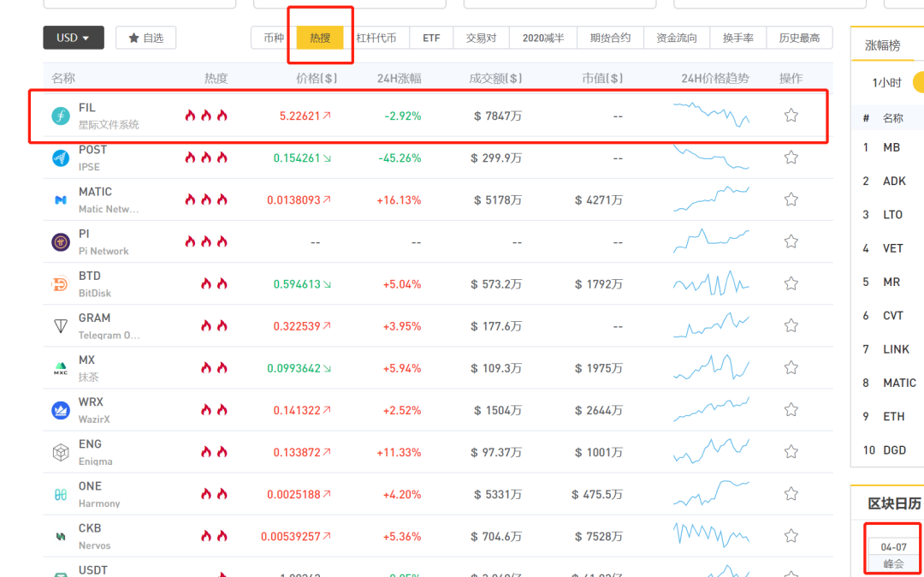Star the POST coin row
This screenshot has width=924, height=577.
tap(791, 158)
